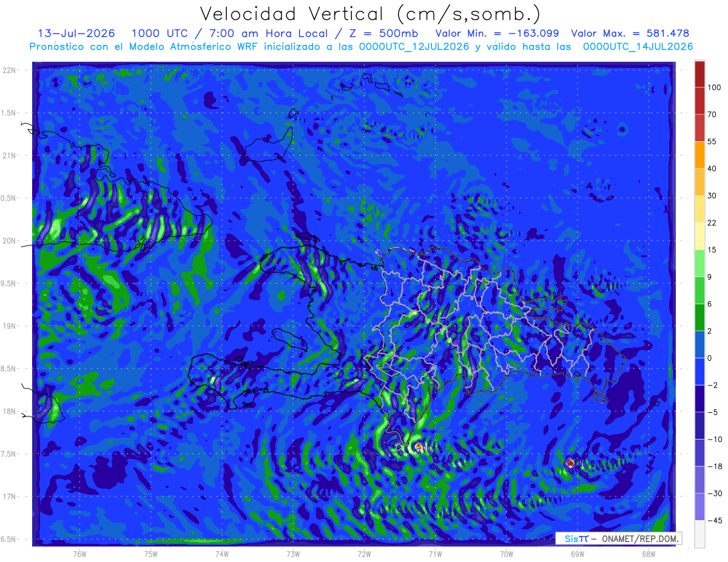Click the title 'Velocidad Vertical (cm/s,somb.)'

point(370,15)
